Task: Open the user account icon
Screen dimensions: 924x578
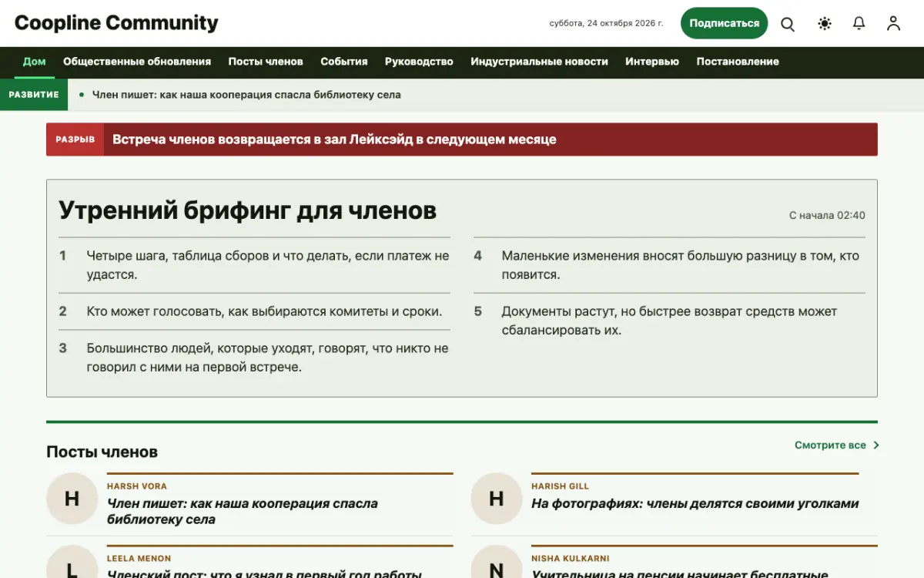Action: 893,24
